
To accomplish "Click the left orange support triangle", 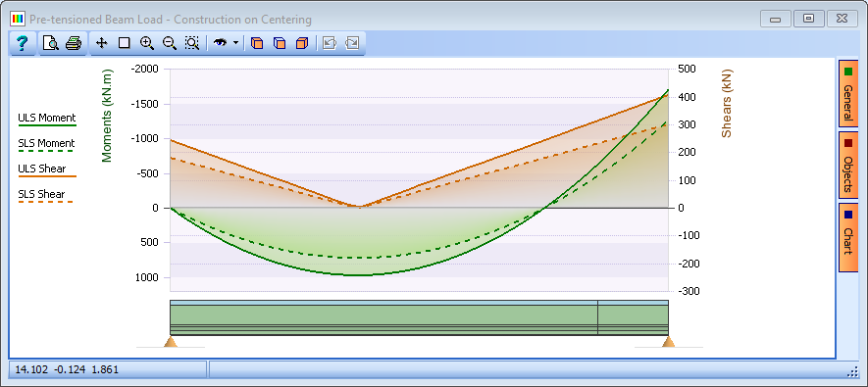I will point(171,341).
